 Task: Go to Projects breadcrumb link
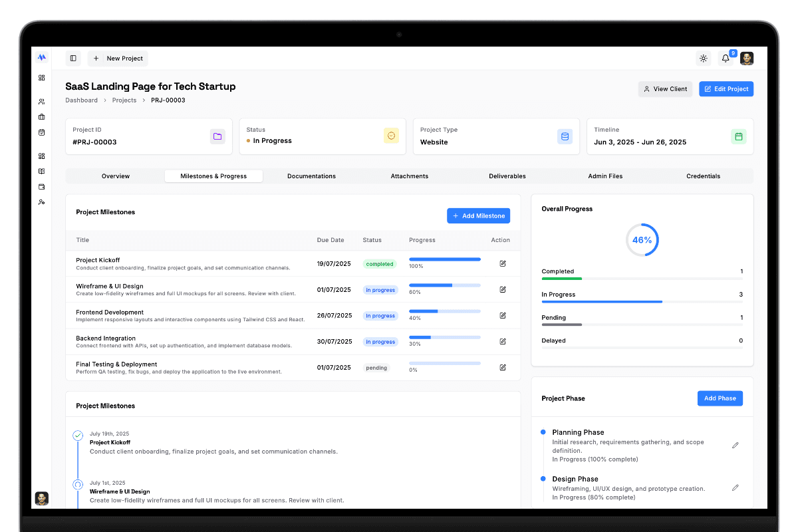pyautogui.click(x=124, y=100)
